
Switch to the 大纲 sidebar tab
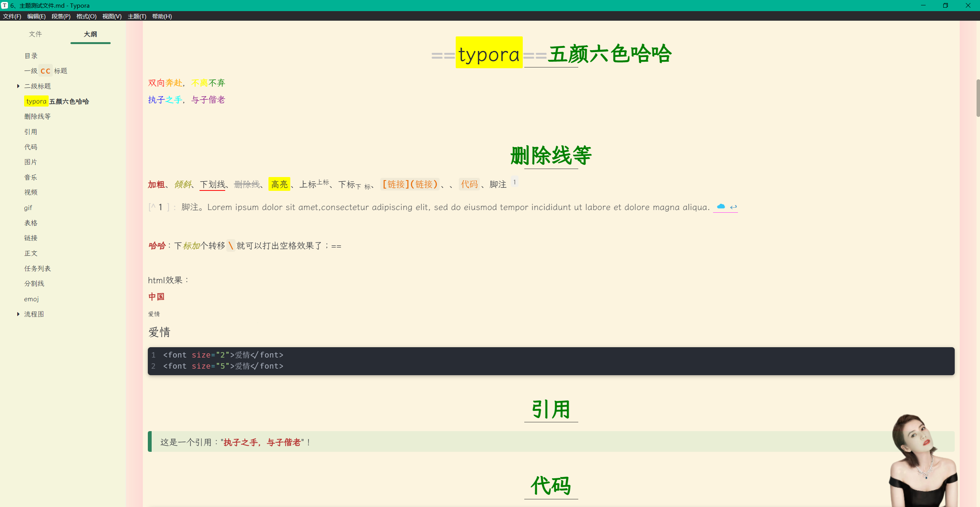click(x=90, y=34)
